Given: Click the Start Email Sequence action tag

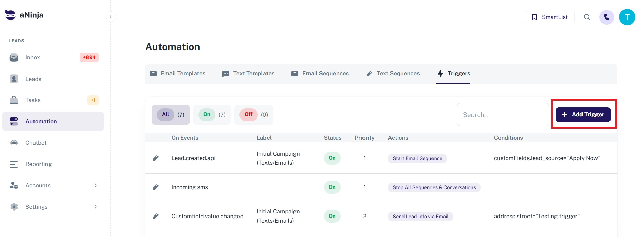Looking at the screenshot, I should tap(417, 158).
